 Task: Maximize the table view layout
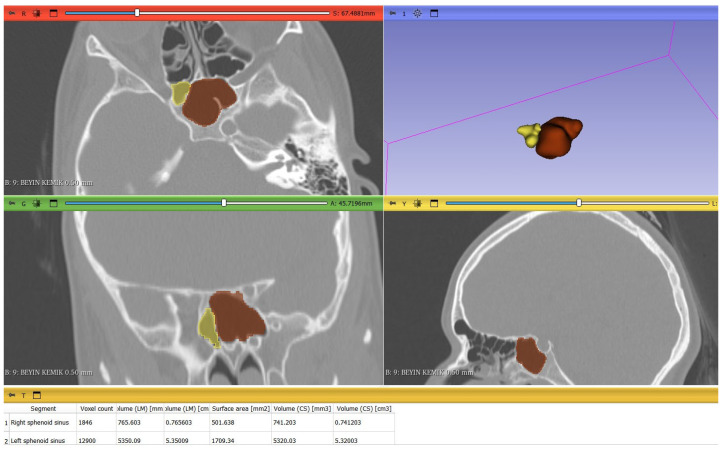[37, 395]
